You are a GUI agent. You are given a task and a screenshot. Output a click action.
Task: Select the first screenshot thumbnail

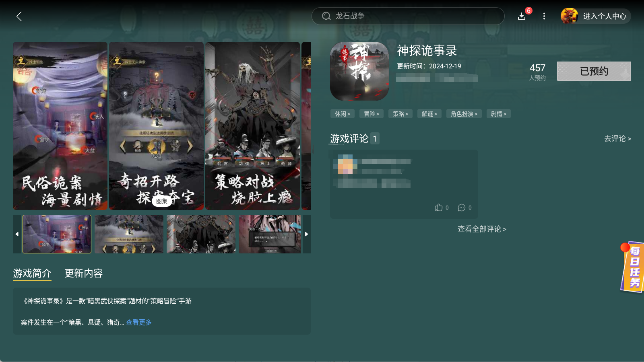56,234
